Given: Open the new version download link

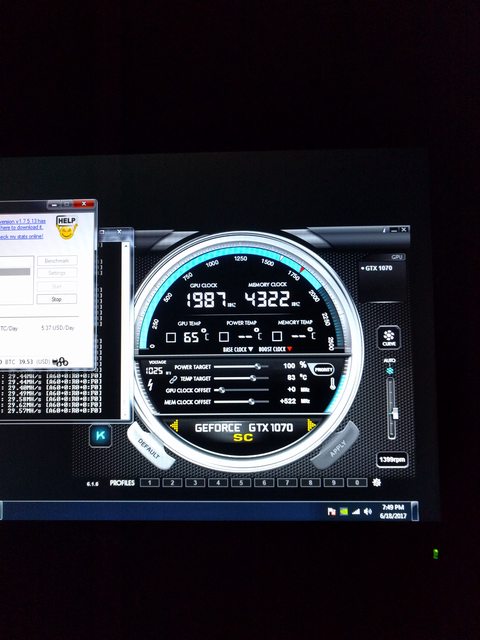Looking at the screenshot, I should pyautogui.click(x=22, y=224).
